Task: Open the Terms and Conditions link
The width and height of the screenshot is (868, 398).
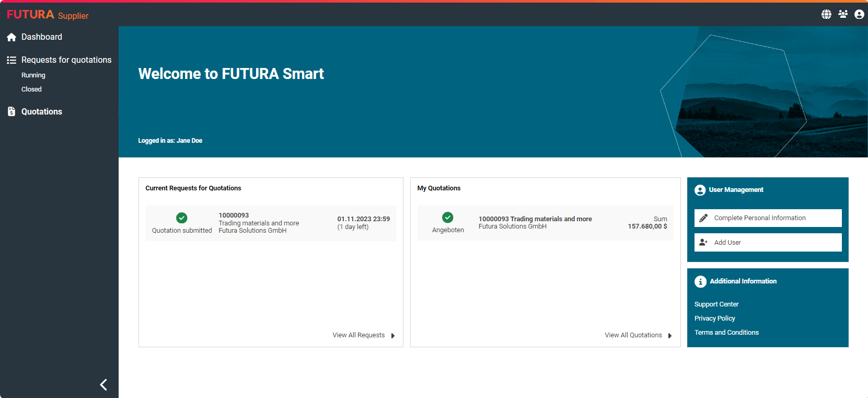Action: (726, 333)
